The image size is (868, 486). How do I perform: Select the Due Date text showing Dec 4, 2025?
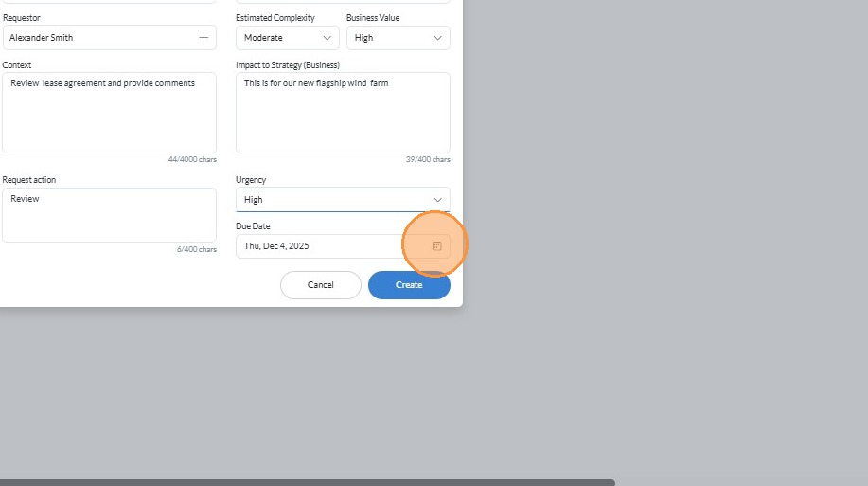coord(276,246)
